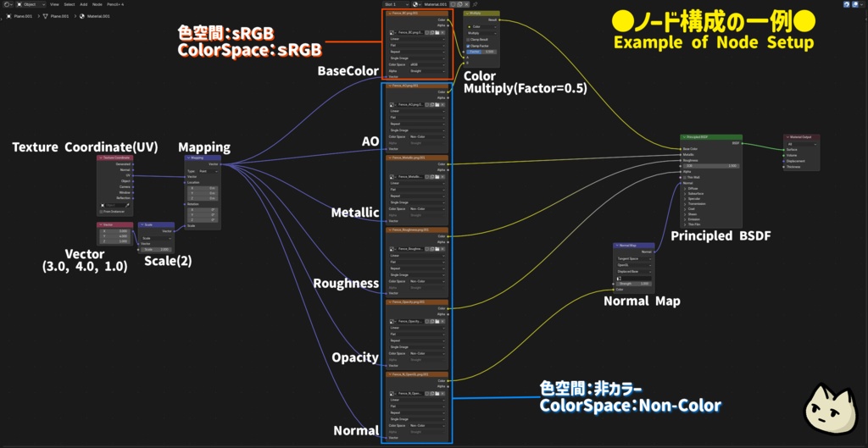Click unlink X icon beside Material.001
The height and width of the screenshot is (448, 868).
point(466,4)
